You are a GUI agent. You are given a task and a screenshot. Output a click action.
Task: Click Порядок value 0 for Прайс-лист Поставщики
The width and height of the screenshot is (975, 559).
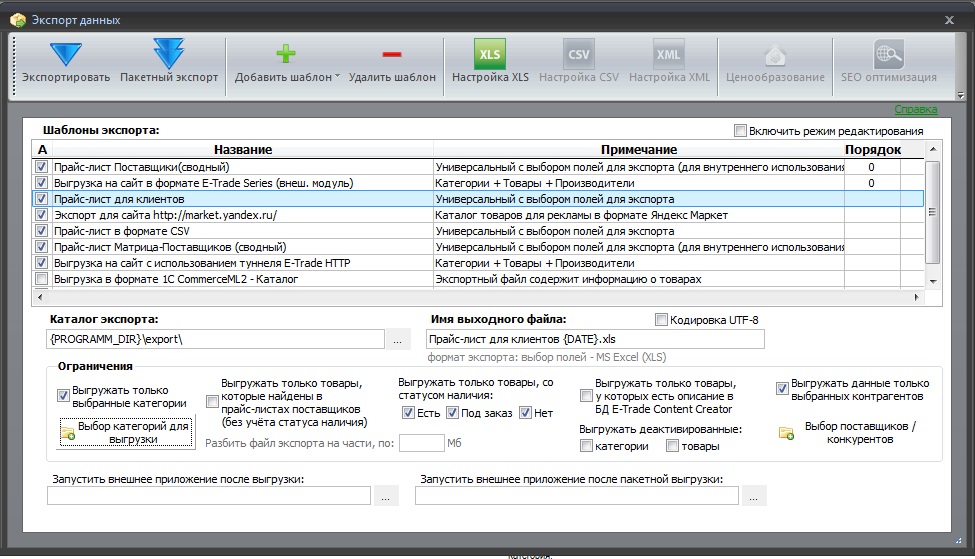(x=871, y=167)
